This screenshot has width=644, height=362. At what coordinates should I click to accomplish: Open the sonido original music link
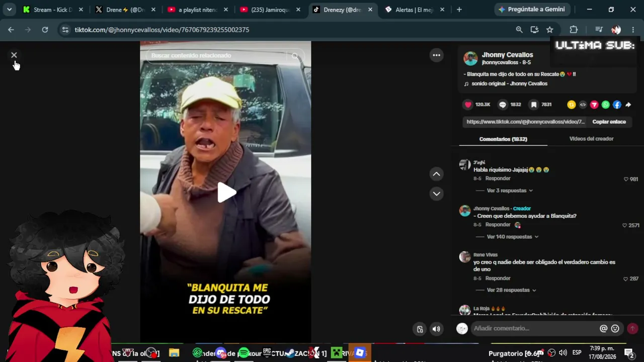point(509,83)
